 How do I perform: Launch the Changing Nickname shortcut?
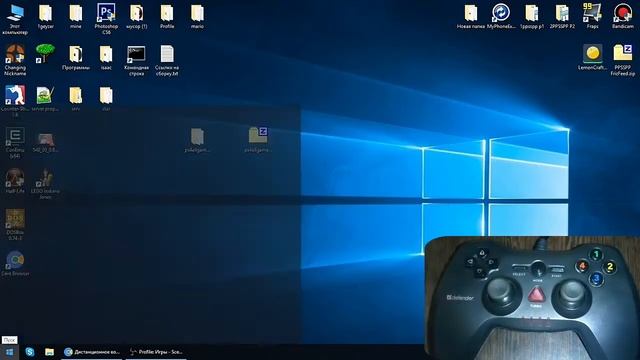click(x=15, y=60)
